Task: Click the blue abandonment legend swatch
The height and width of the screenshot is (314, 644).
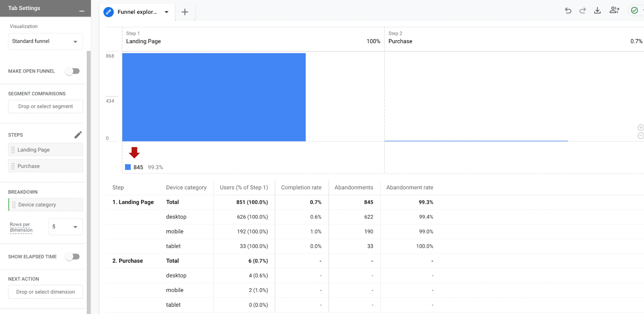Action: 128,167
